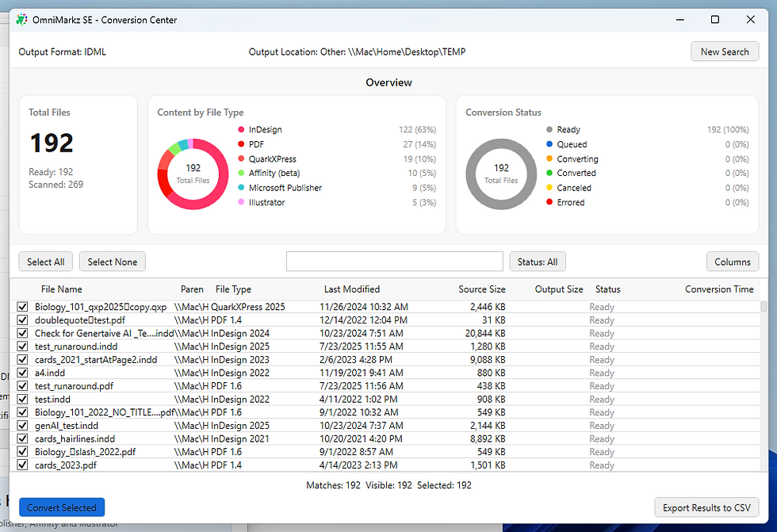Click the Ready gray status dot
The image size is (777, 532).
pyautogui.click(x=549, y=129)
